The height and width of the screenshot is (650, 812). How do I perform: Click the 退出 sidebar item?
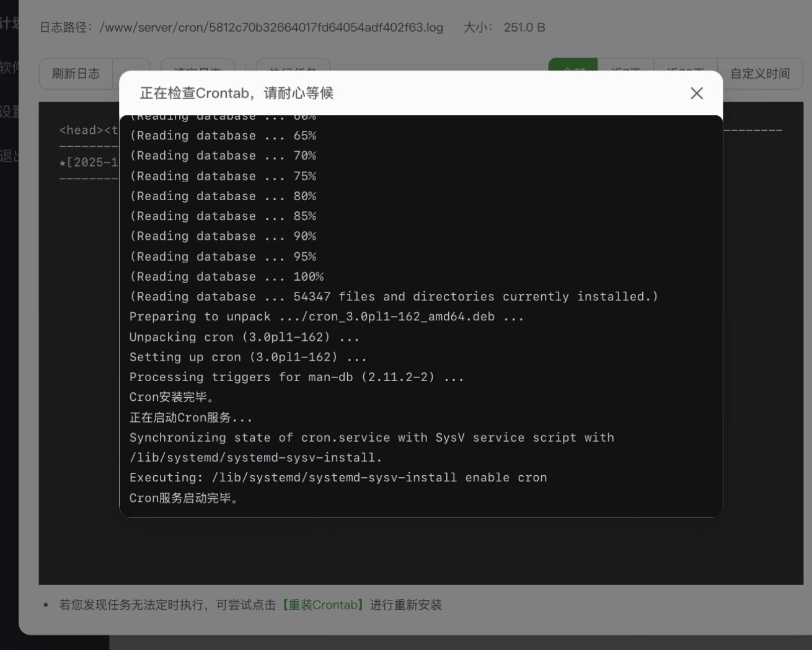[x=9, y=156]
